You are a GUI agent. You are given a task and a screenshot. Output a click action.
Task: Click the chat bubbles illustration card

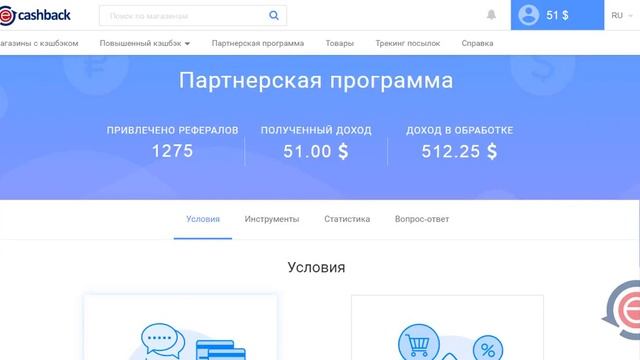pos(180,328)
